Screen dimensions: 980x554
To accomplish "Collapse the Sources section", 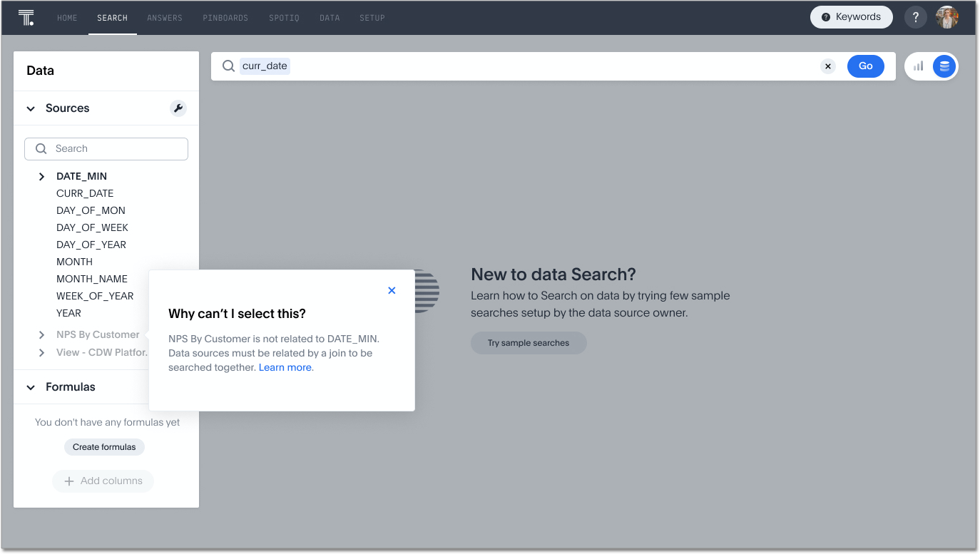I will pos(30,108).
